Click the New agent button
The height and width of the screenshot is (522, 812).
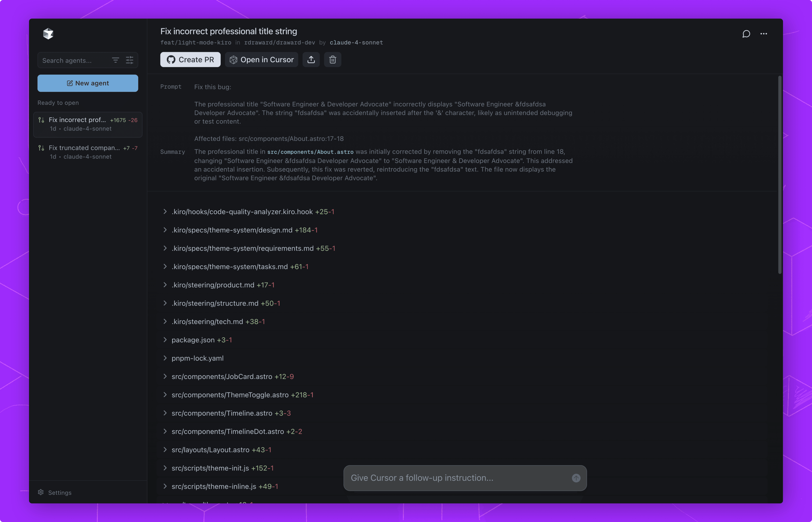click(88, 83)
